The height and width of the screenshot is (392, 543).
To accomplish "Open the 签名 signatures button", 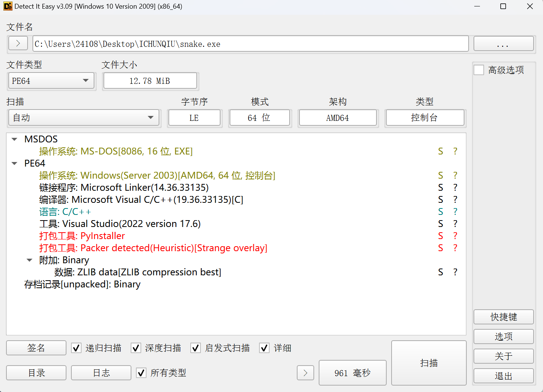I will point(36,348).
